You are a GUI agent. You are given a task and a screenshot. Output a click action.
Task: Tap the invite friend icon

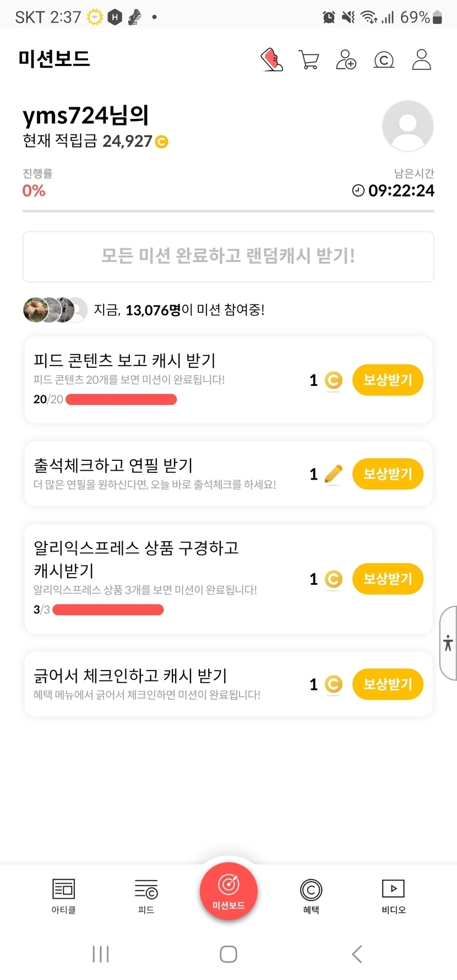[x=346, y=59]
